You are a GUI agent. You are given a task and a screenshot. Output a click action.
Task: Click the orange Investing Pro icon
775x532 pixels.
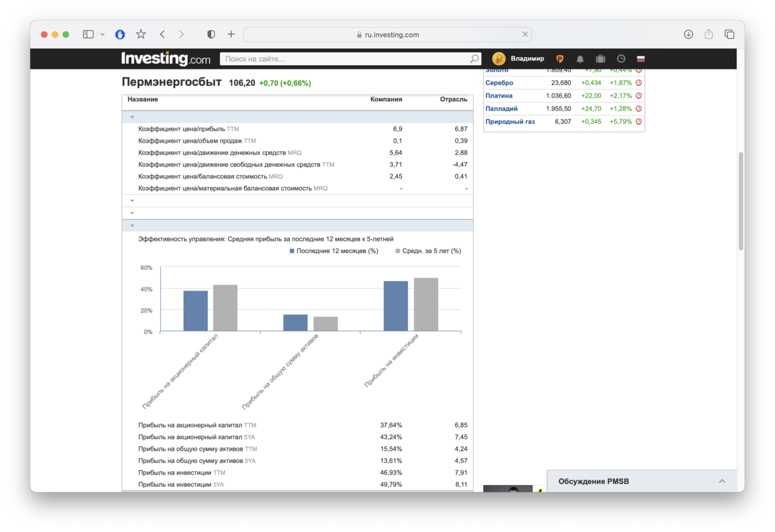(560, 59)
